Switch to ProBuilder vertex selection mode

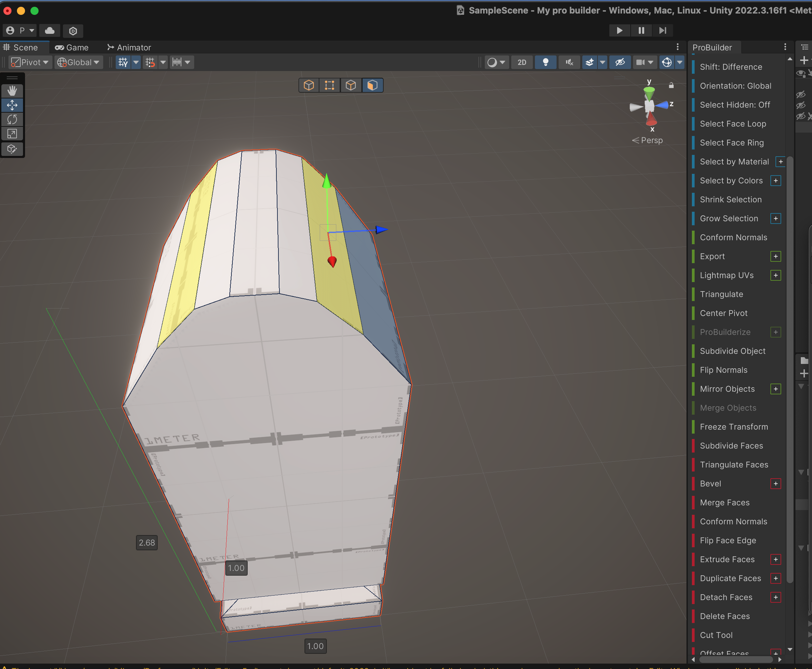pos(329,85)
